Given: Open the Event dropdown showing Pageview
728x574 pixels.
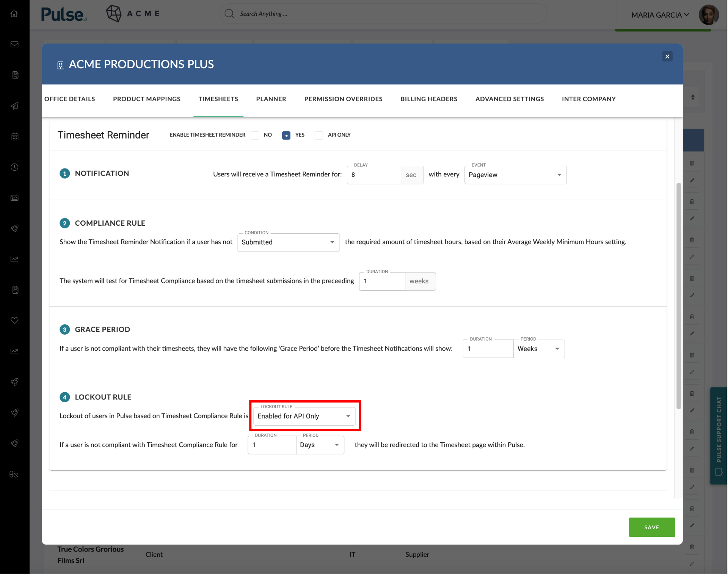Looking at the screenshot, I should click(x=515, y=175).
